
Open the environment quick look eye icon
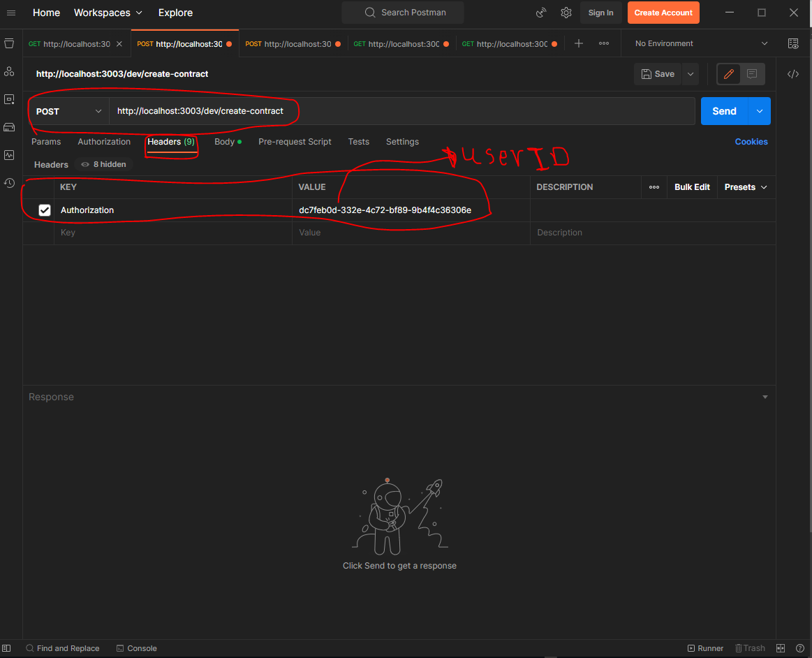coord(793,43)
